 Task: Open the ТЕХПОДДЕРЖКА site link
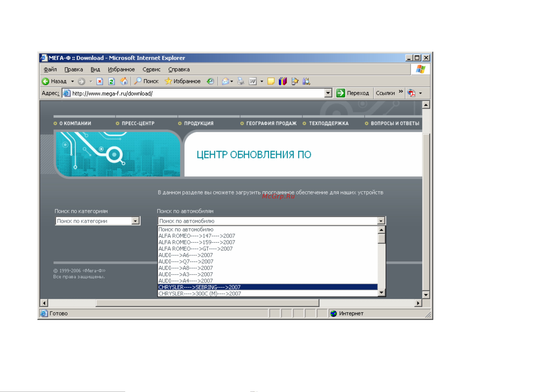coord(329,123)
